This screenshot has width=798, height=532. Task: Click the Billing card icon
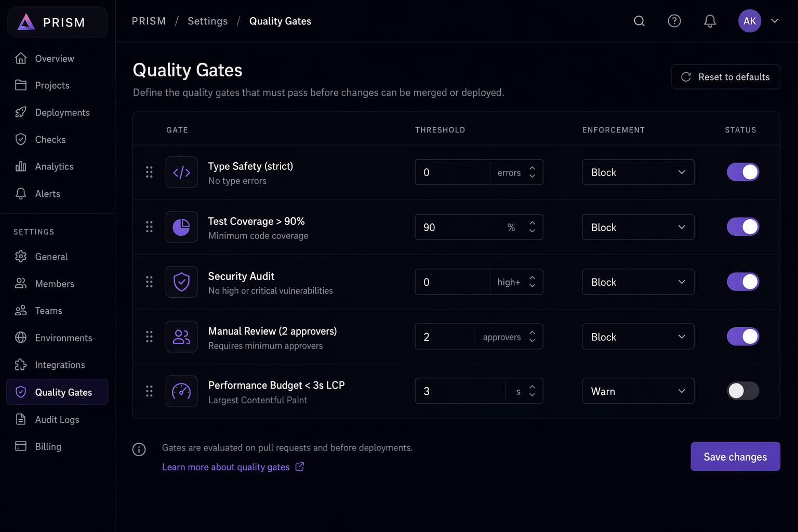[x=21, y=446]
